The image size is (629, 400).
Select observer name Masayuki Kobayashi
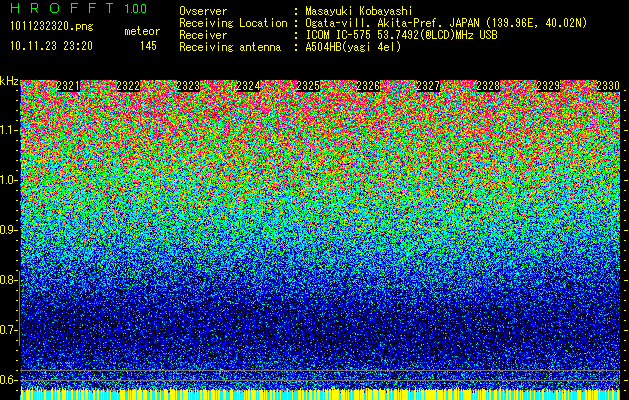click(359, 11)
